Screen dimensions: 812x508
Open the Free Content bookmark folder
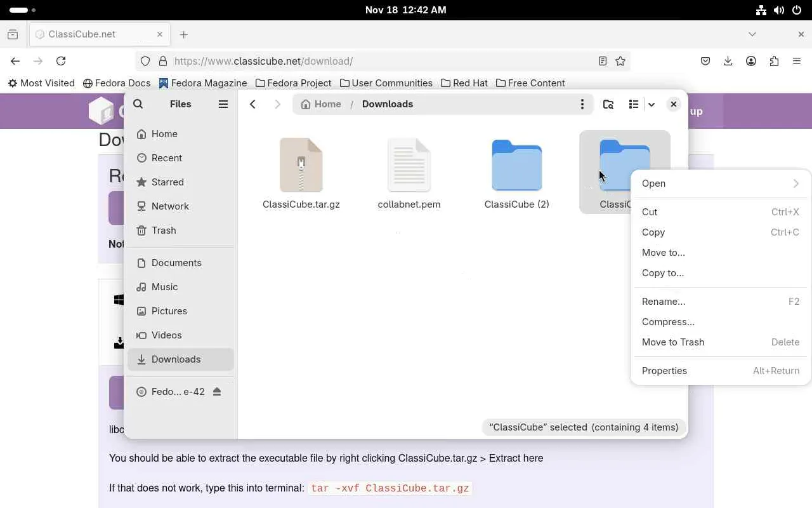point(530,83)
